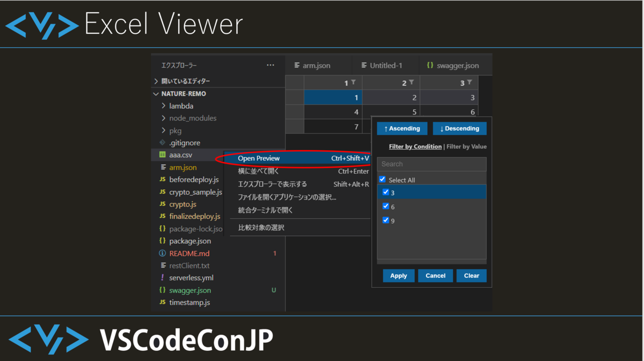This screenshot has height=361, width=644.
Task: Click the braces icon on the swagger.json tab
Action: point(430,65)
